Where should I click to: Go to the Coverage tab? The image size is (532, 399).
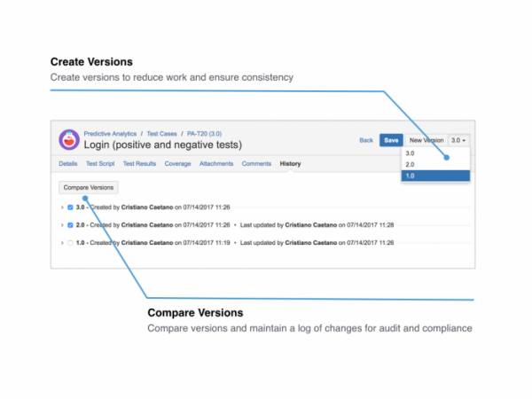click(178, 163)
